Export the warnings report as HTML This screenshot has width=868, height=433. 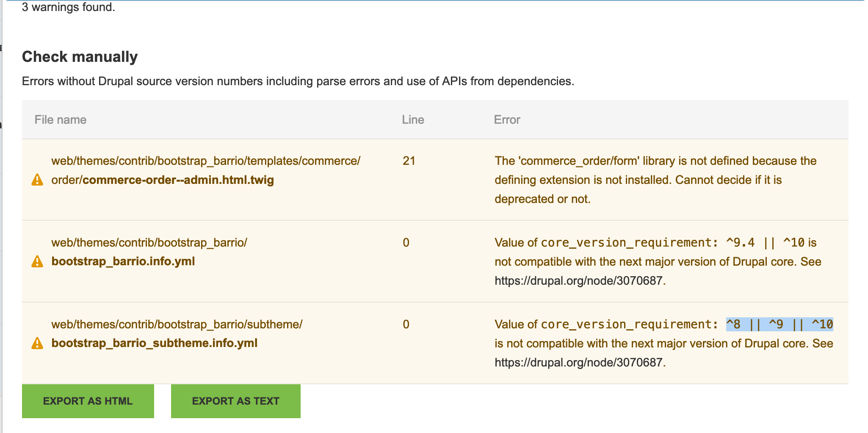tap(88, 400)
